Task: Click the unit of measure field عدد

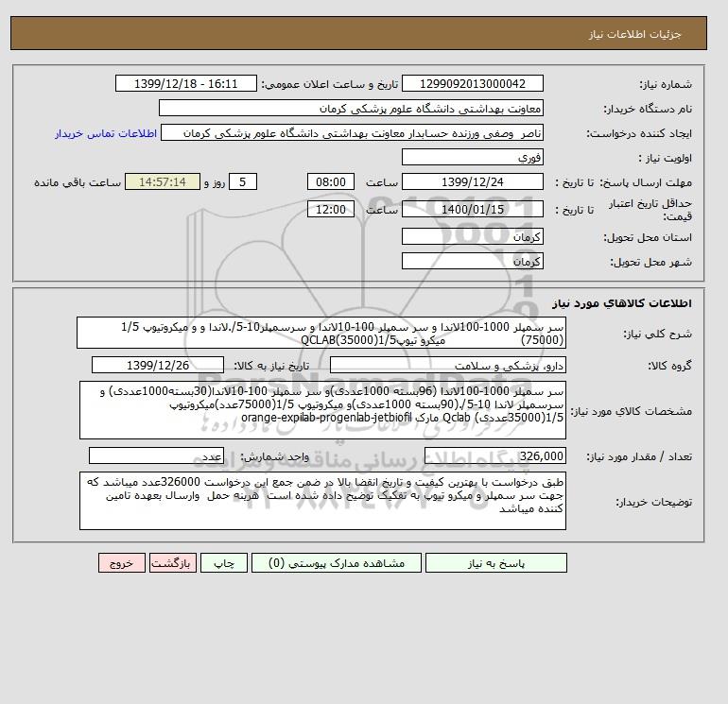Action: [x=156, y=456]
